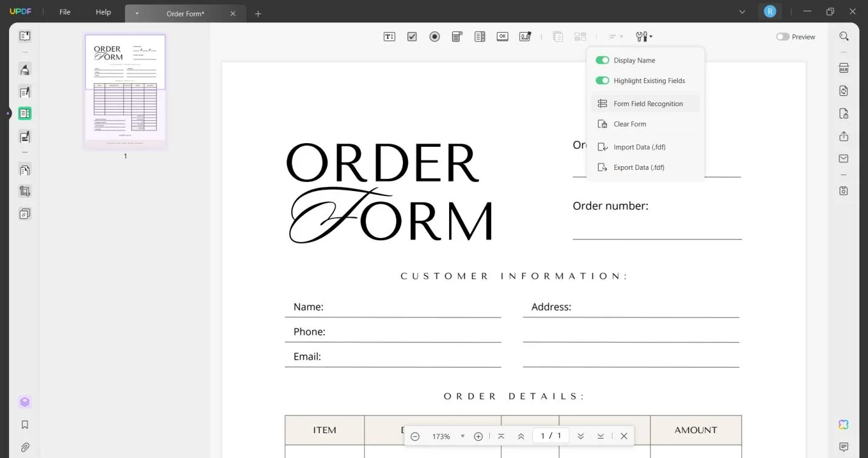868x458 pixels.
Task: Expand the tab list dropdown arrow
Action: (742, 12)
